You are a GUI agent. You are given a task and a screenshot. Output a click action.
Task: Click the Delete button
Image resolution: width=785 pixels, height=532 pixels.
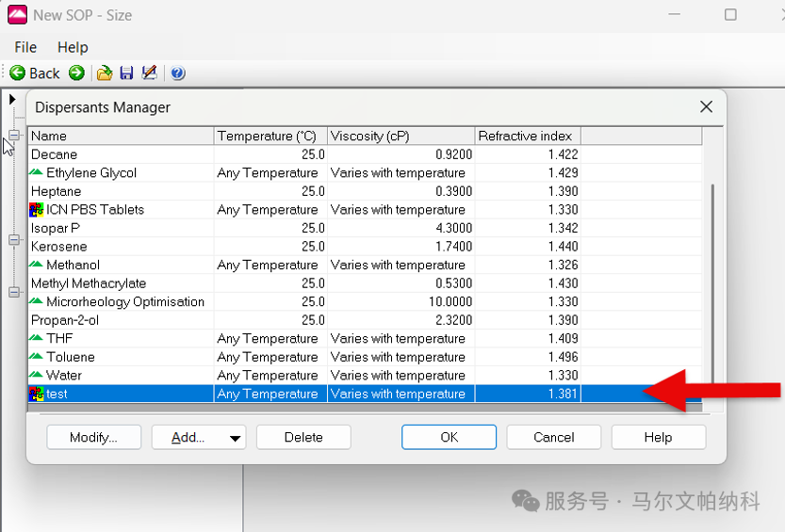[x=303, y=437]
